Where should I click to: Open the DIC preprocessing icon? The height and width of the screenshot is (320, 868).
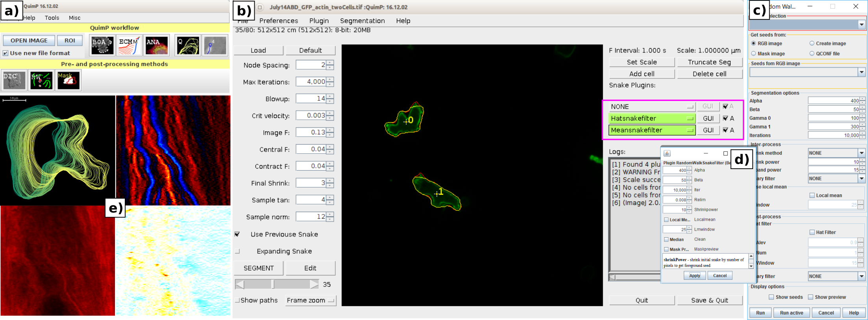click(x=14, y=80)
